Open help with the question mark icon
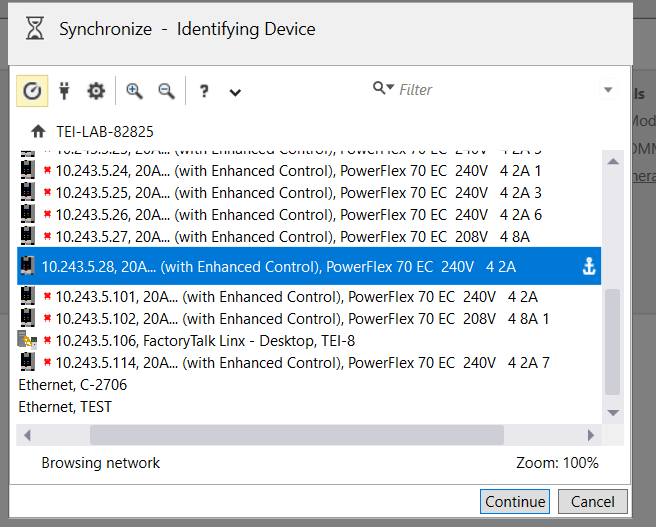The image size is (656, 527). (204, 91)
